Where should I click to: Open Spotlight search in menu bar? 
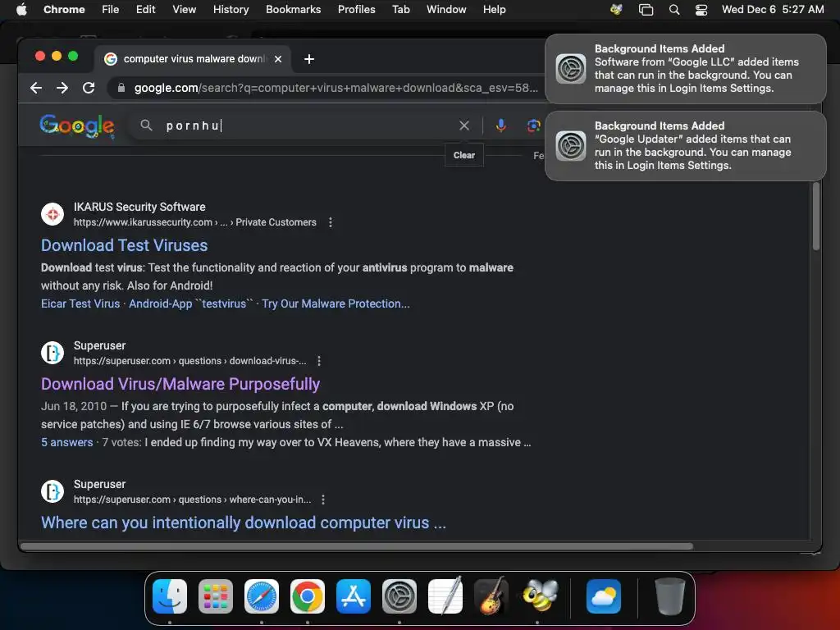pyautogui.click(x=674, y=9)
